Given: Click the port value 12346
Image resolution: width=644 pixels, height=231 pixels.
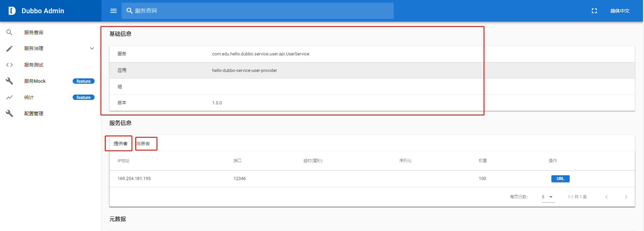Looking at the screenshot, I should click(x=240, y=179).
